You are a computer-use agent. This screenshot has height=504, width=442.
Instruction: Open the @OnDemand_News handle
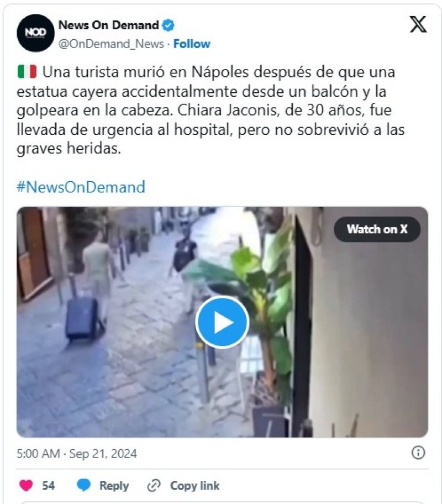[111, 44]
